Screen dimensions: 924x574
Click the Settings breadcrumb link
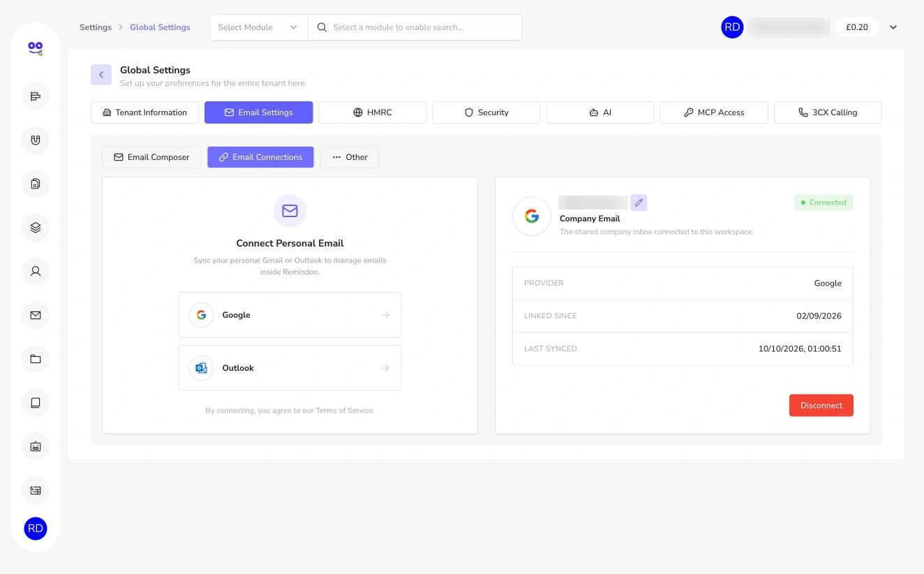point(96,27)
